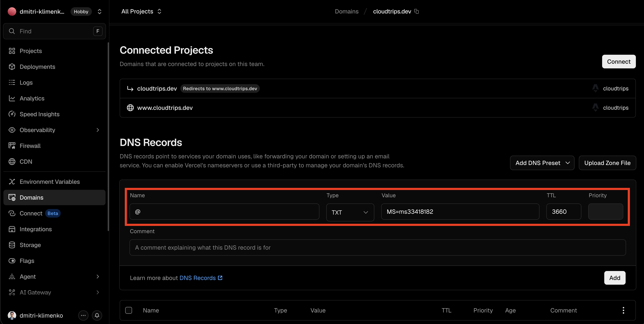Image resolution: width=644 pixels, height=324 pixels.
Task: Click the Firewall sidebar icon
Action: click(x=12, y=146)
